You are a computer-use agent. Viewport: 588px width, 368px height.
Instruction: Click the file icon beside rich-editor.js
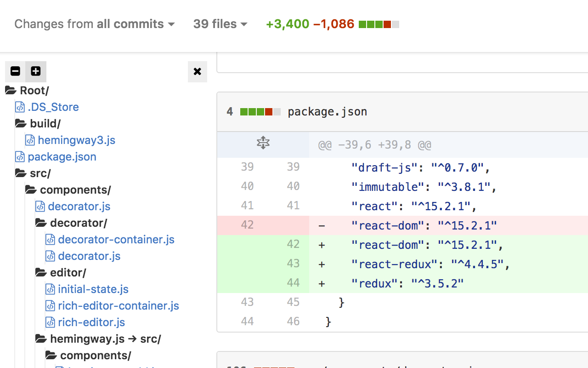(50, 322)
